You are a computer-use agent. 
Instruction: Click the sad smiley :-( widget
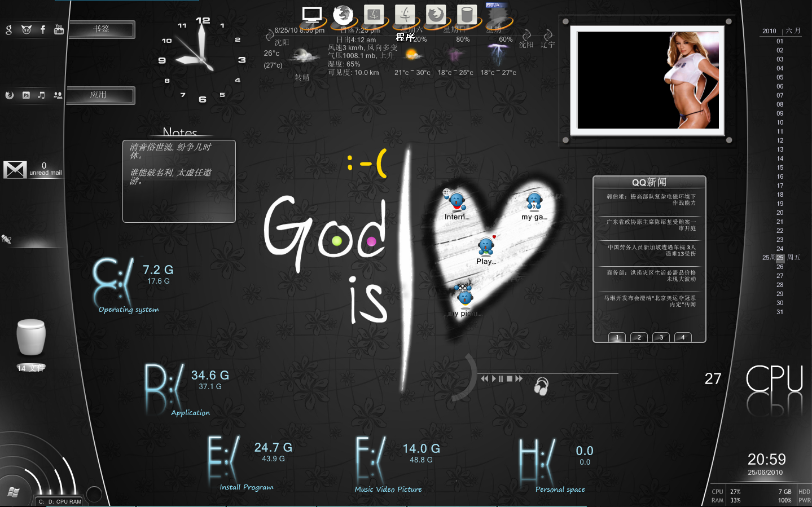pos(367,164)
